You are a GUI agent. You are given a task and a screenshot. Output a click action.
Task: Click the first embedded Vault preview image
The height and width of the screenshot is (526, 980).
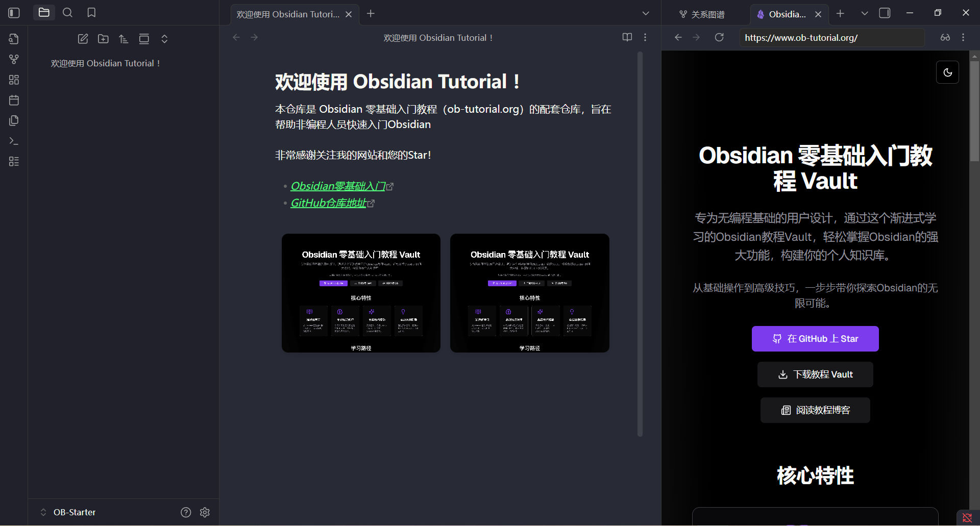361,293
